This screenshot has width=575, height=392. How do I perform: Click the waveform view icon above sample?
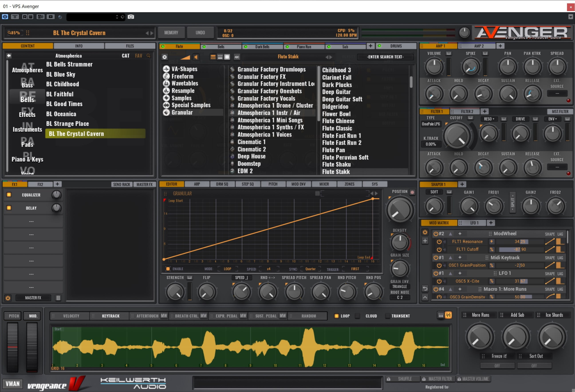tap(448, 315)
